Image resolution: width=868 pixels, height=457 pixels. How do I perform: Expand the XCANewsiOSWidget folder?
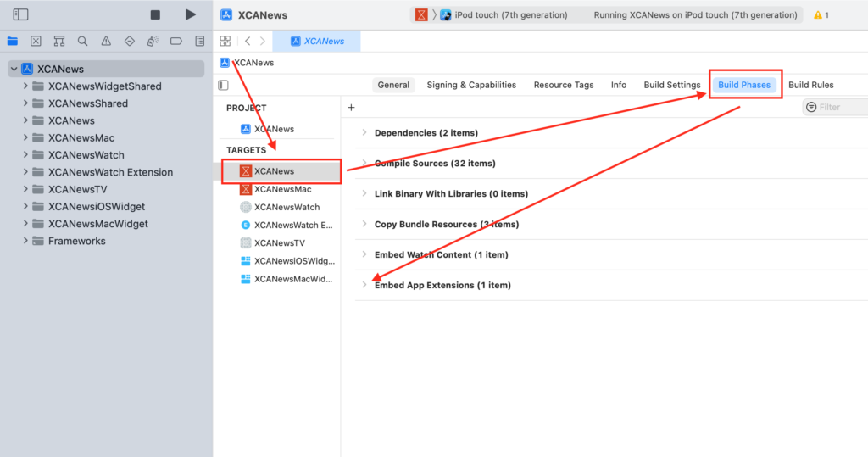tap(25, 207)
